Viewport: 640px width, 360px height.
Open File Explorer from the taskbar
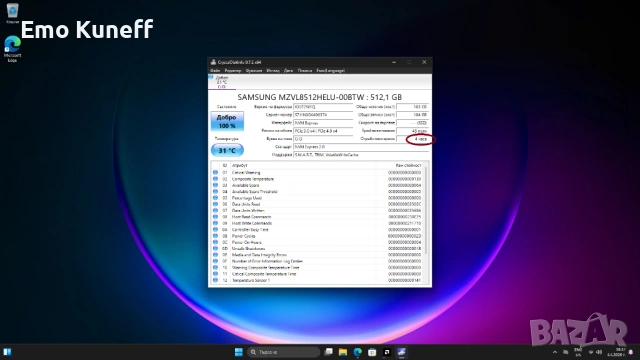tap(343, 352)
